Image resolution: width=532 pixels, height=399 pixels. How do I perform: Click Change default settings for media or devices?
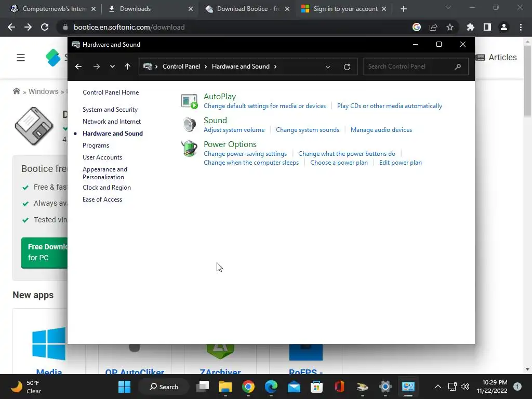264,106
